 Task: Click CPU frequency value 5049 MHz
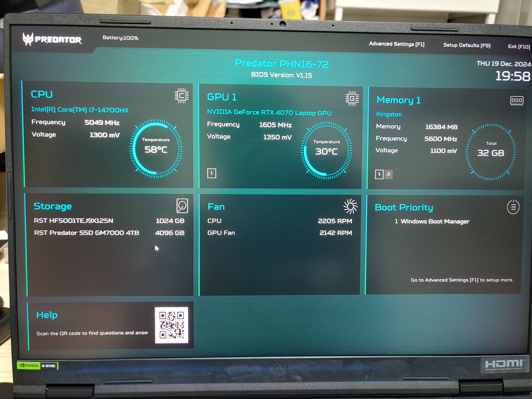pyautogui.click(x=102, y=123)
